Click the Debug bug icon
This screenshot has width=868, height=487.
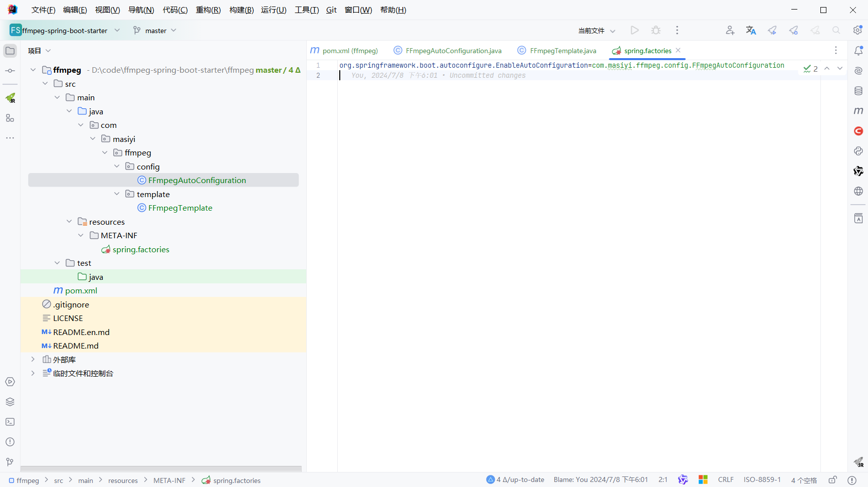(656, 30)
